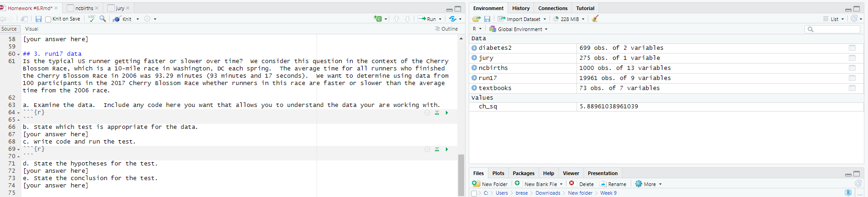Image resolution: width=868 pixels, height=197 pixels.
Task: Click the publish icon in editor toolbar
Action: (x=453, y=19)
